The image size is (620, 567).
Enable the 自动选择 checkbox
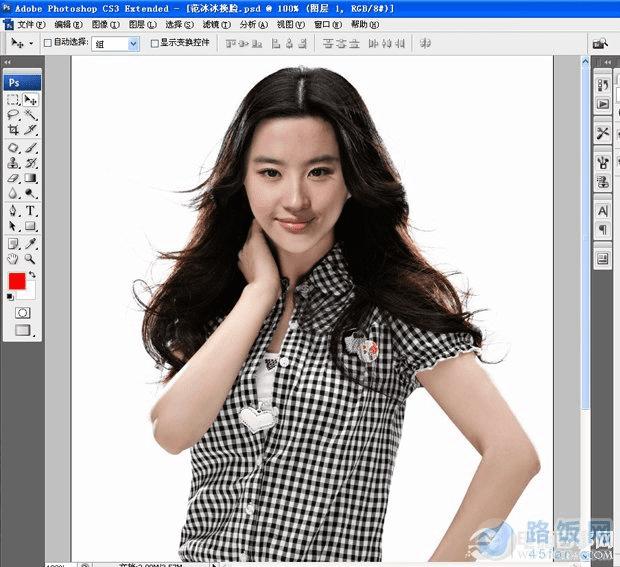[x=48, y=43]
